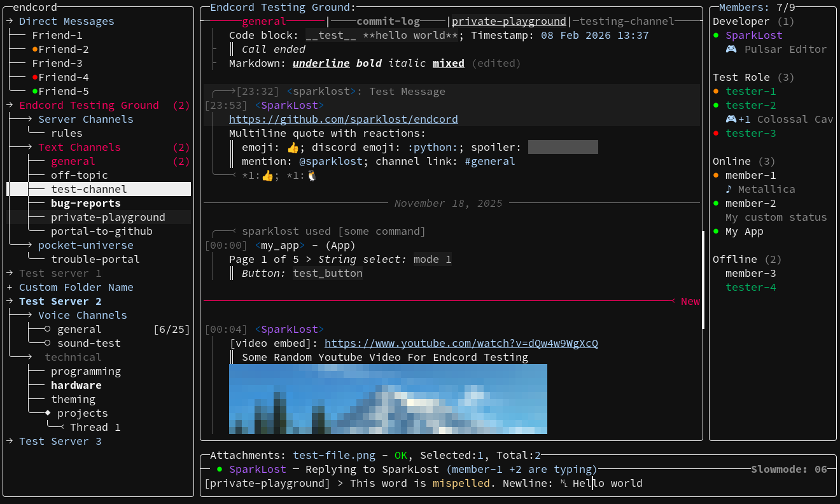Select the hardware channel in Test Server 2
840x504 pixels.
pyautogui.click(x=76, y=385)
